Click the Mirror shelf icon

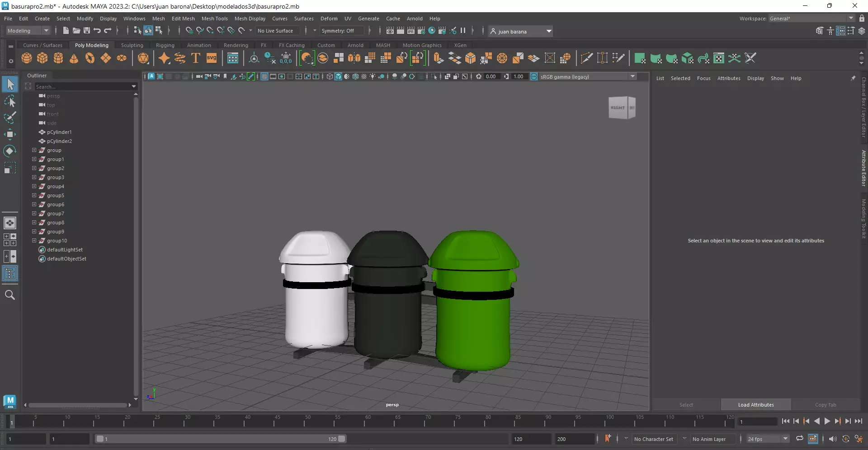pyautogui.click(x=354, y=58)
